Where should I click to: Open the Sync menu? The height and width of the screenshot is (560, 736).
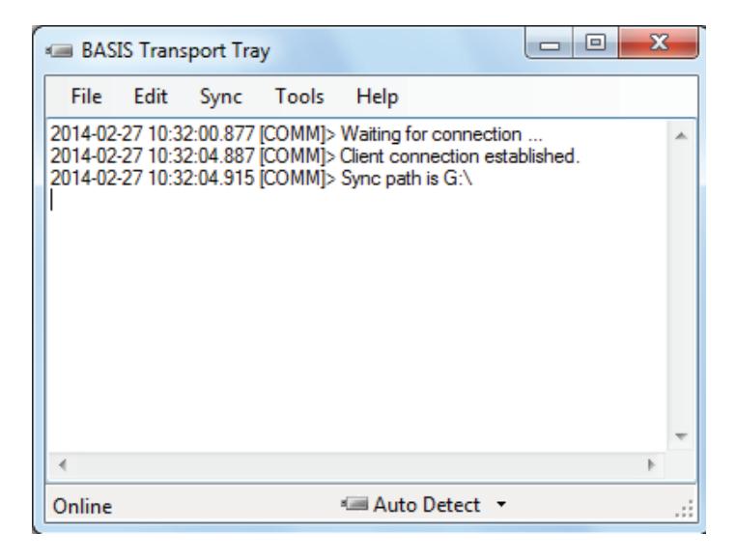pyautogui.click(x=221, y=98)
